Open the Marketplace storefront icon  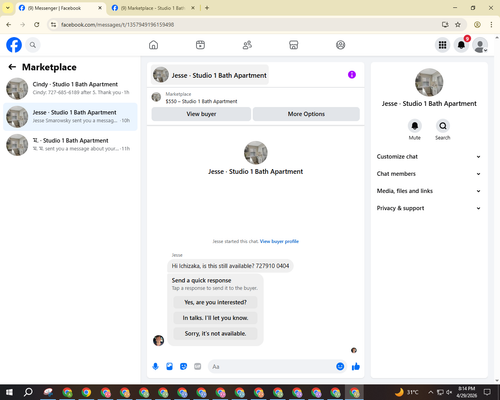click(294, 45)
